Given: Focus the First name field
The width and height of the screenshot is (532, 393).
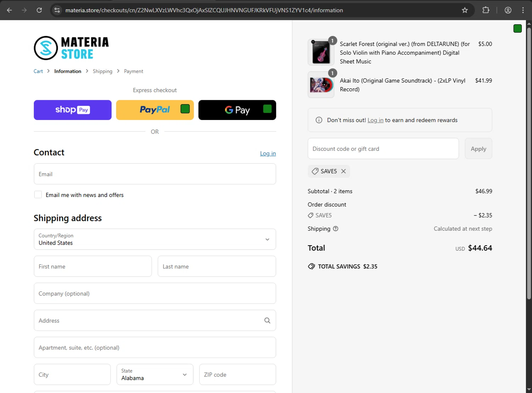Looking at the screenshot, I should [x=93, y=266].
